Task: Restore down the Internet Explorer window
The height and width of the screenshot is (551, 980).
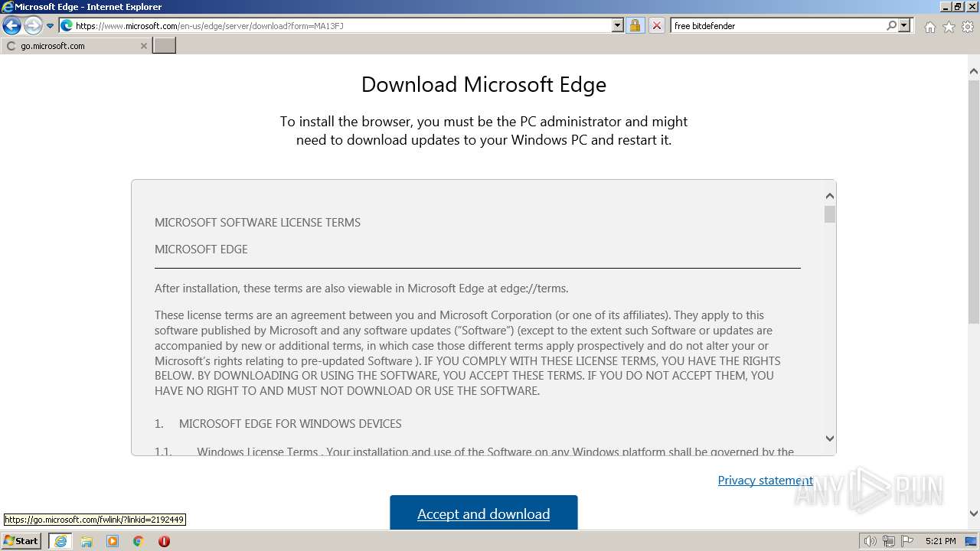Action: click(x=958, y=7)
